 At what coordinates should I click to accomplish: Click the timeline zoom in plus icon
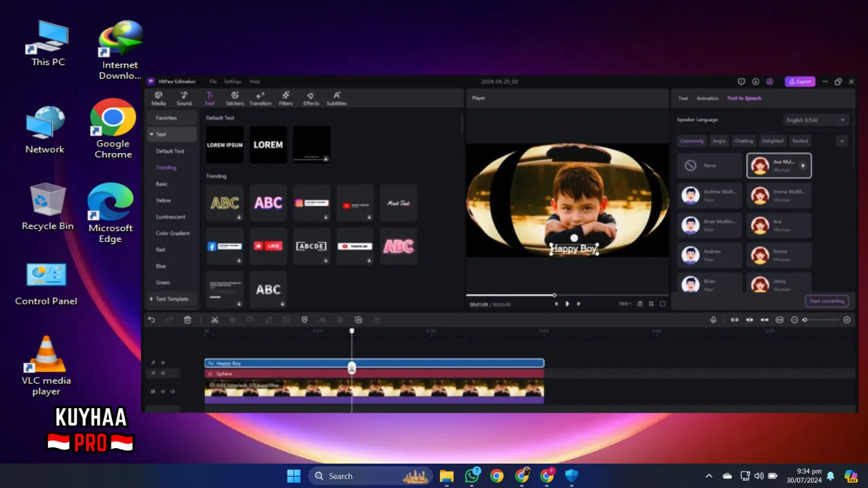(847, 320)
